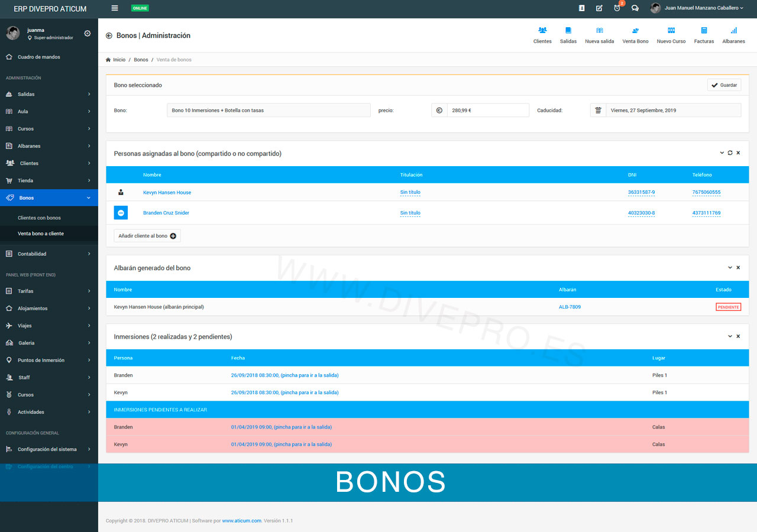Expand Tienda in the sidebar
The image size is (757, 532).
point(49,180)
